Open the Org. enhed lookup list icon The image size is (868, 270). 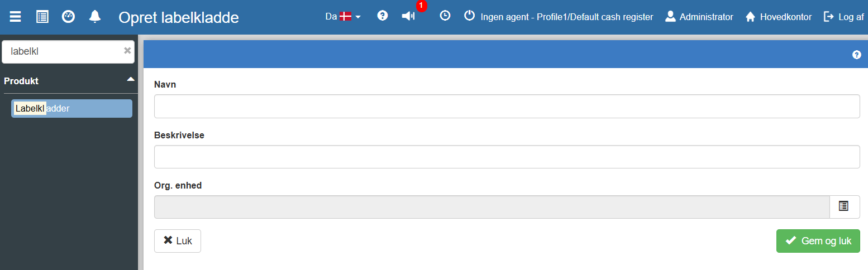point(844,206)
